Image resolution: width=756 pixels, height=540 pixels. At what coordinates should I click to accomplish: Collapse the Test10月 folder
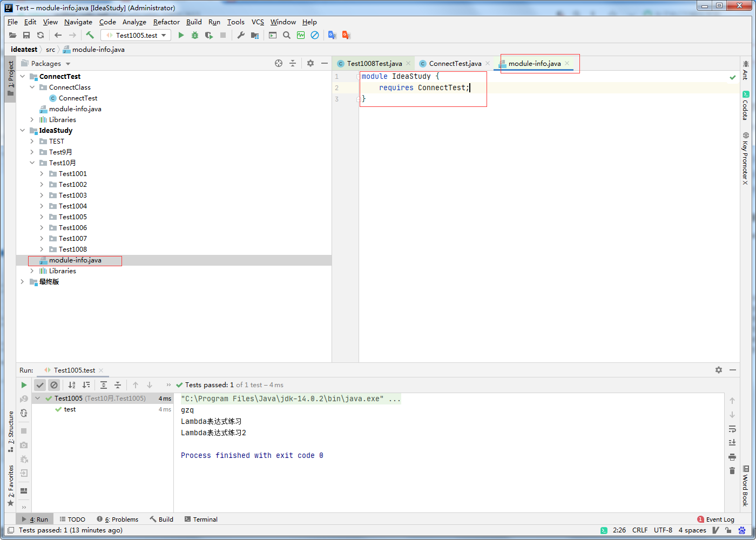[31, 163]
